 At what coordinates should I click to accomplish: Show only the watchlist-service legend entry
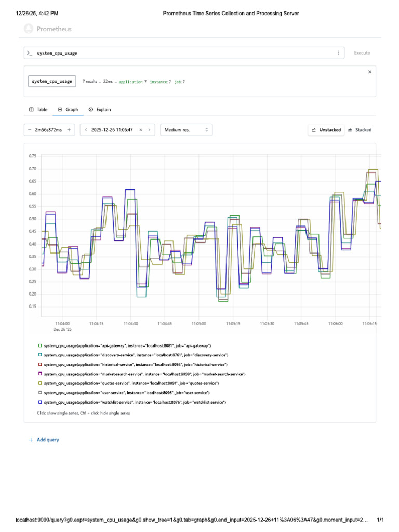click(x=135, y=402)
